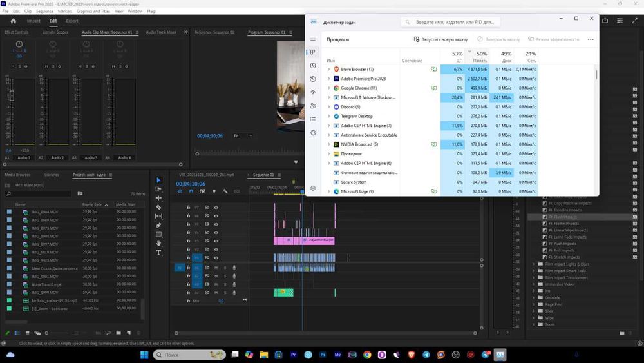Open Details page in Task Manager sidebar
644x363 pixels.
coord(313,119)
